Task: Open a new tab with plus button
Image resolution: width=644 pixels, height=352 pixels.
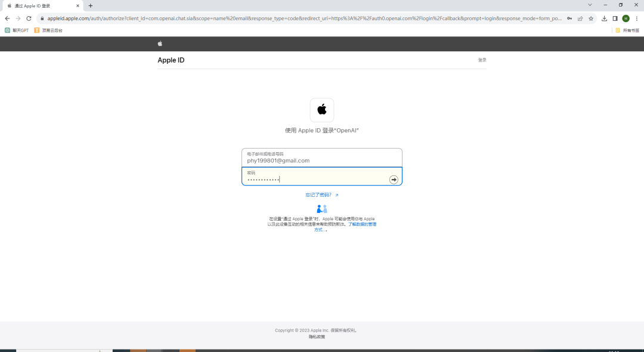Action: point(91,6)
